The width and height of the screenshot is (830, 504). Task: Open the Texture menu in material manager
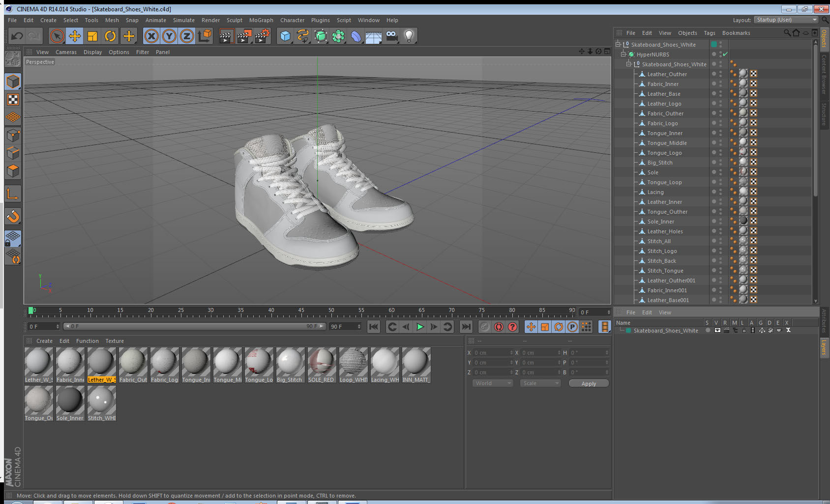pyautogui.click(x=115, y=341)
